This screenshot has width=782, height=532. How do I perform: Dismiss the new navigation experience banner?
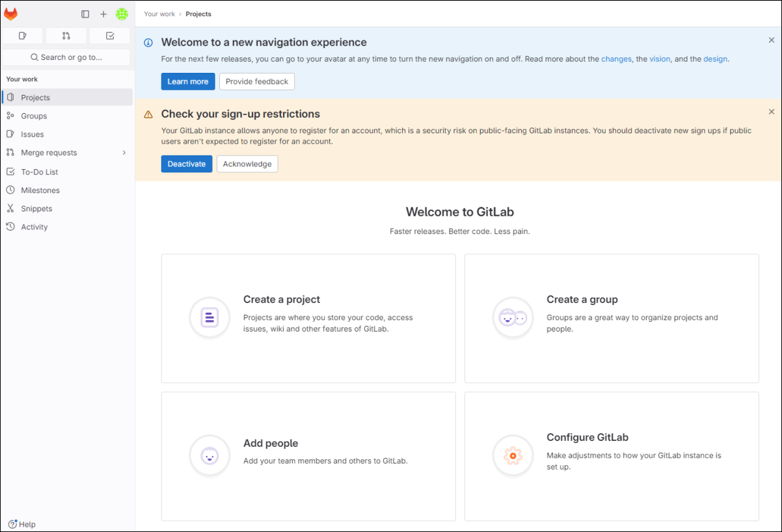coord(772,40)
